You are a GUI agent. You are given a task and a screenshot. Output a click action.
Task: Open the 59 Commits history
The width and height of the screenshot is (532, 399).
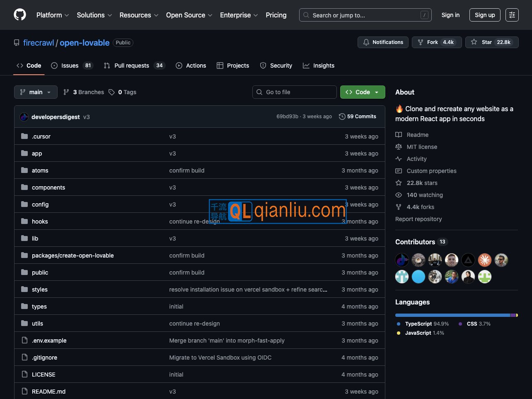point(358,117)
